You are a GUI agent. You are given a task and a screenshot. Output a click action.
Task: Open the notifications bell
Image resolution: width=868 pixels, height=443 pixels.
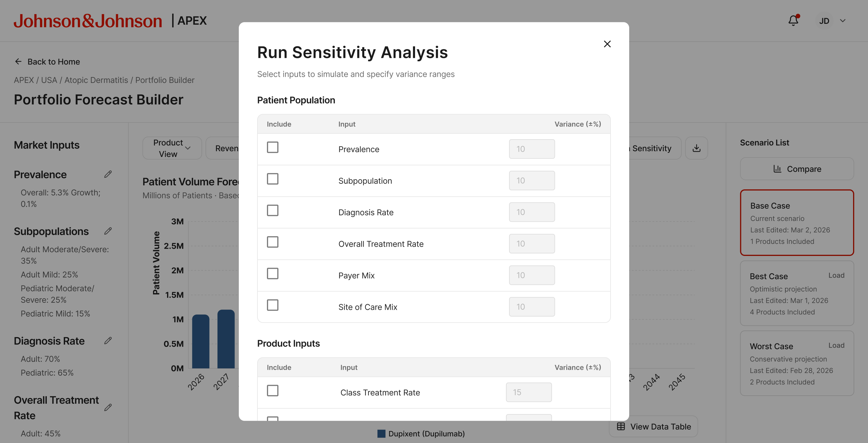pos(794,21)
